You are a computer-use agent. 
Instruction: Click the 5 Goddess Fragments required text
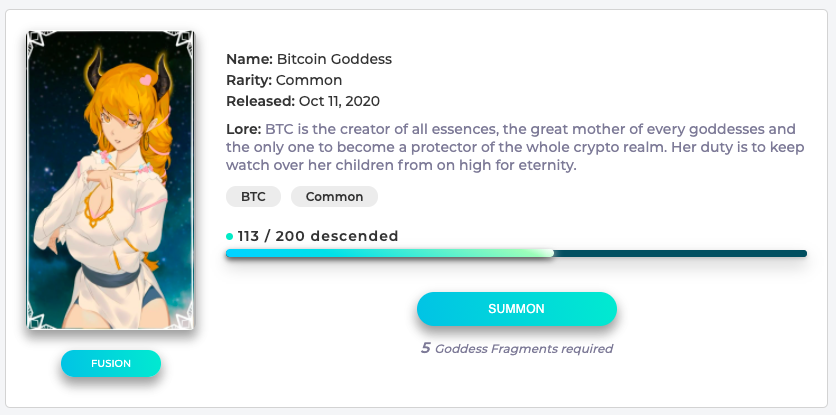tap(517, 348)
